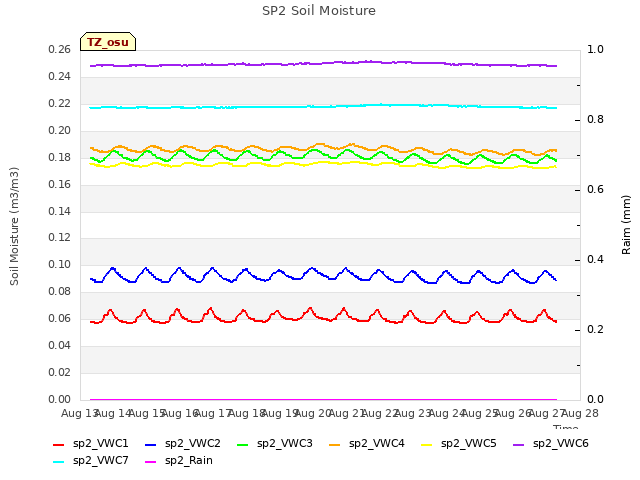Click the 1.0 right axis tick label
The width and height of the screenshot is (640, 480).
[595, 50]
